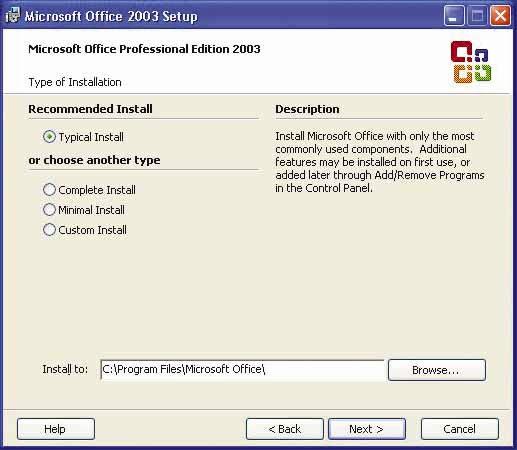Click the setup installer icon in the title bar
The width and height of the screenshot is (517, 450).
coord(13,15)
